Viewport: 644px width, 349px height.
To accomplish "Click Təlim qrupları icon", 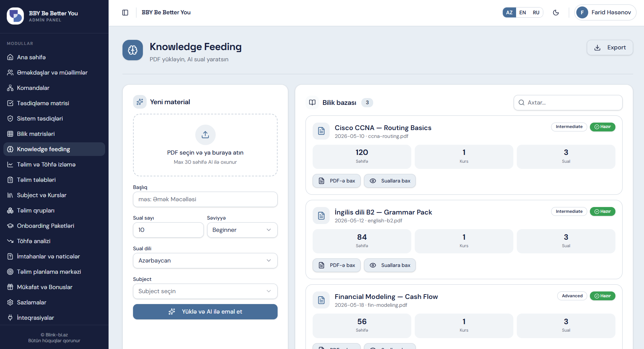I will click(x=10, y=210).
